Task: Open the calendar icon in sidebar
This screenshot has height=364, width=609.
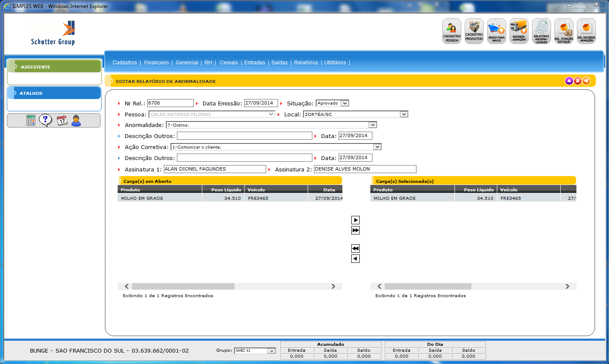Action: 62,121
